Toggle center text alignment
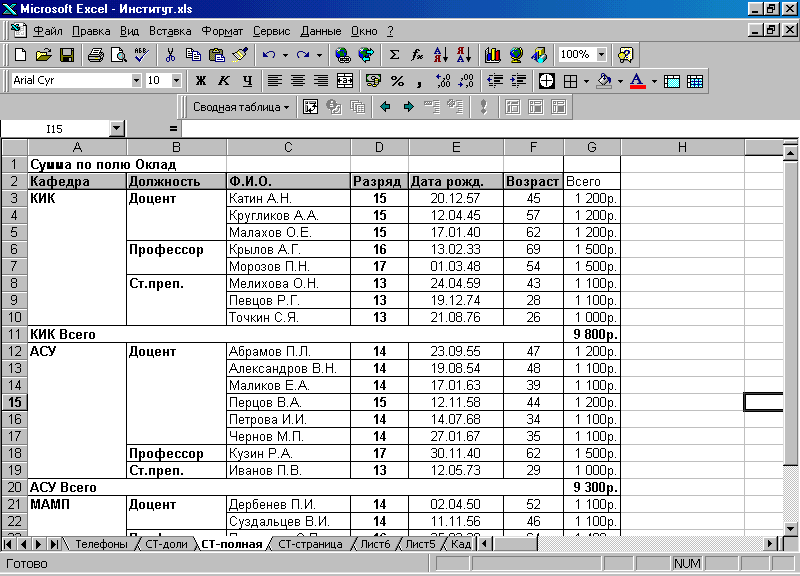 click(298, 81)
